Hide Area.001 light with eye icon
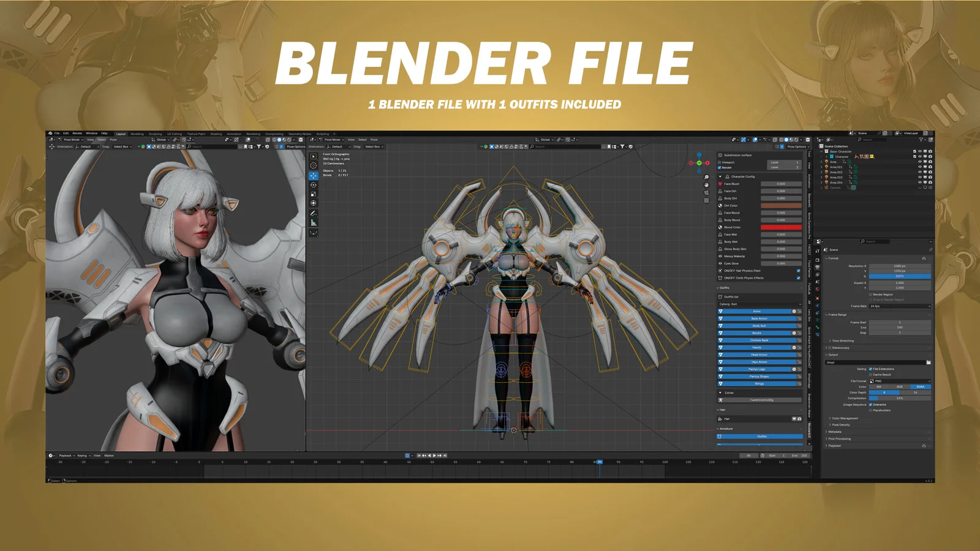 (x=919, y=167)
